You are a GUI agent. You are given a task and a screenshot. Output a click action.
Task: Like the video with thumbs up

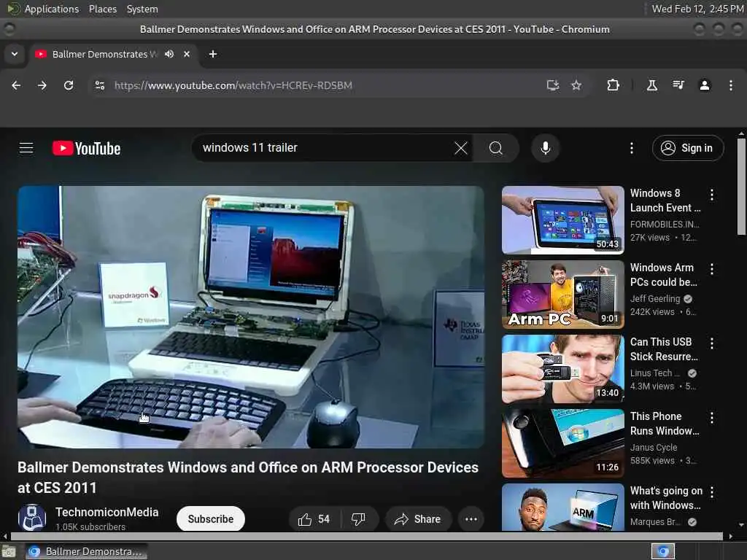tap(314, 519)
